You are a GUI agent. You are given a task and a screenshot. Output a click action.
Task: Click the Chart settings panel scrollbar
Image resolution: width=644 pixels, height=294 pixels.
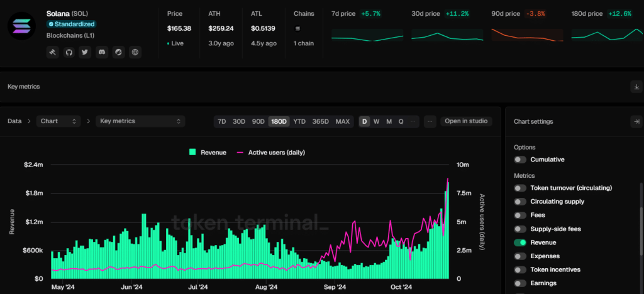tap(641, 232)
